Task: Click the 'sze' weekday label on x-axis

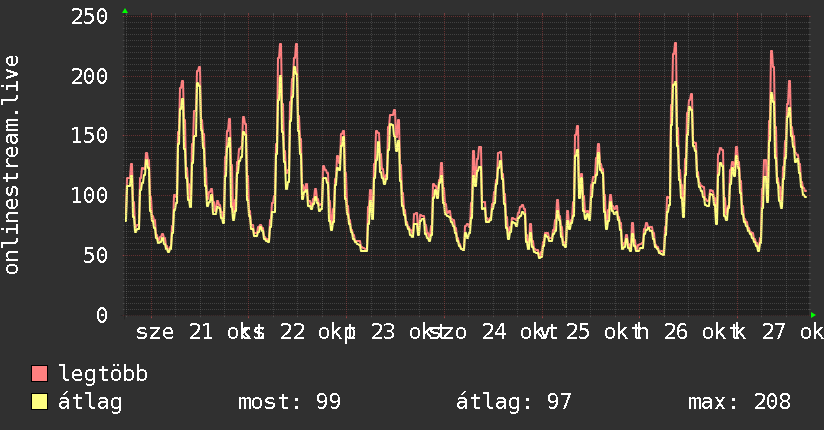Action: (x=154, y=333)
